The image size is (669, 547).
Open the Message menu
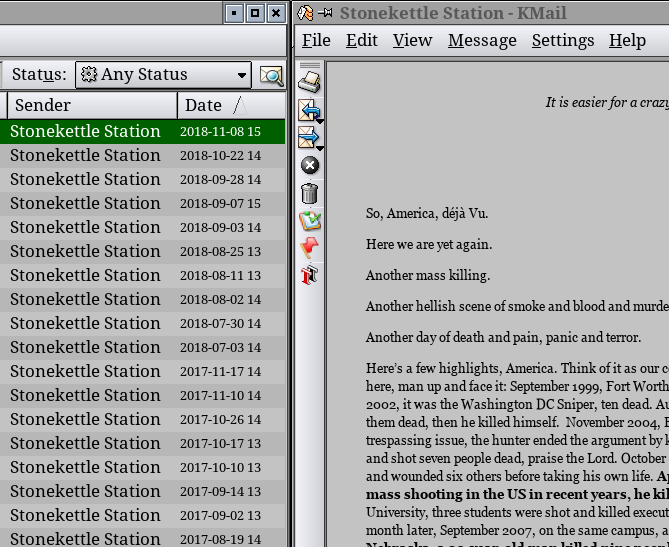point(482,41)
